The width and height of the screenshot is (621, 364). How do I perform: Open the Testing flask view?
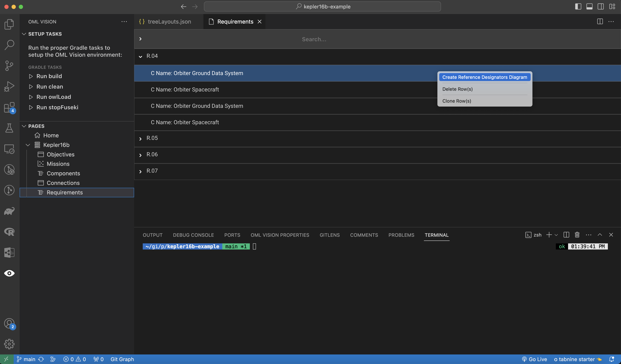point(9,128)
